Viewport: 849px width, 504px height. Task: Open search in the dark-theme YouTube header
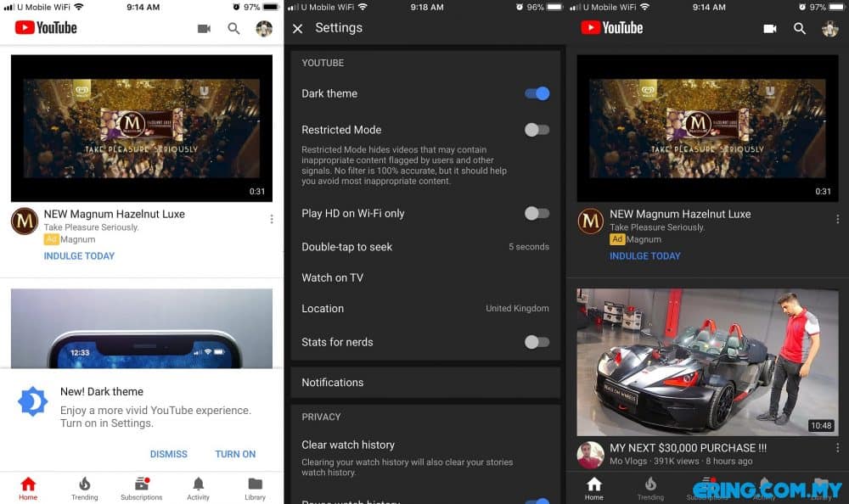click(800, 29)
